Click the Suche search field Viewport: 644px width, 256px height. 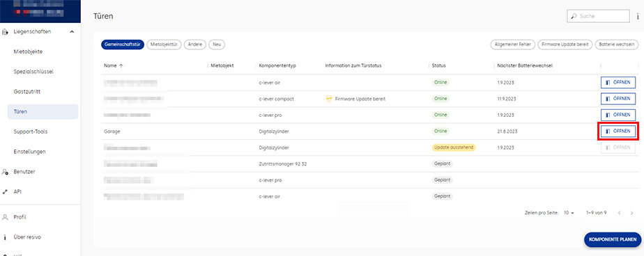pos(597,17)
